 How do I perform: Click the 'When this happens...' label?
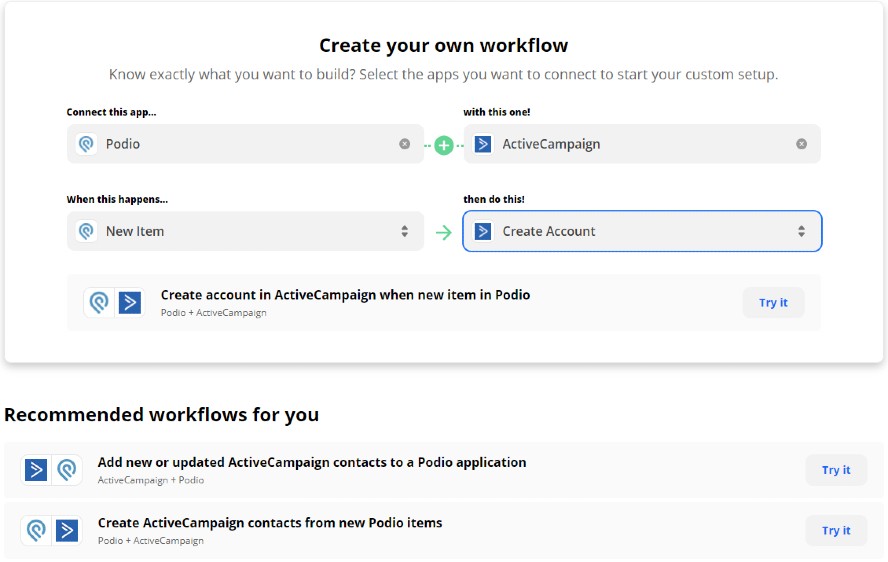(117, 199)
